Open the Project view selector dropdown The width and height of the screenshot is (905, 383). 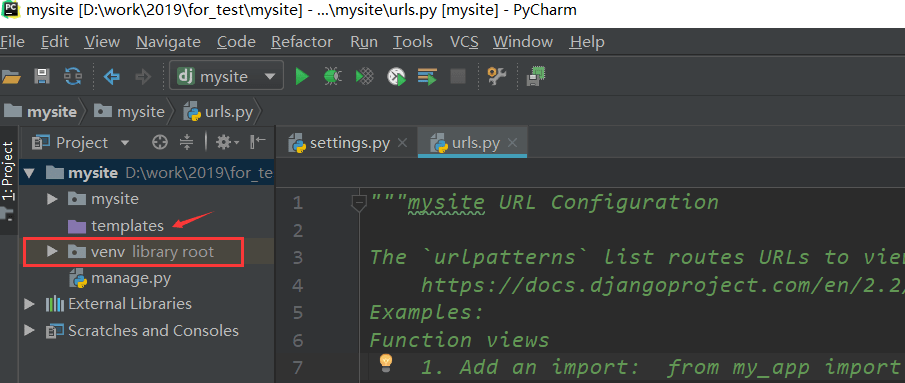(125, 142)
